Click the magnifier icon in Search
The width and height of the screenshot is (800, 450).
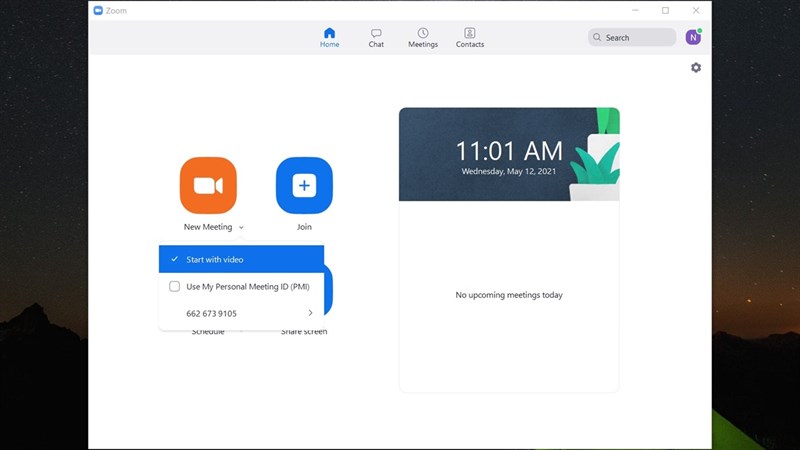pyautogui.click(x=597, y=37)
